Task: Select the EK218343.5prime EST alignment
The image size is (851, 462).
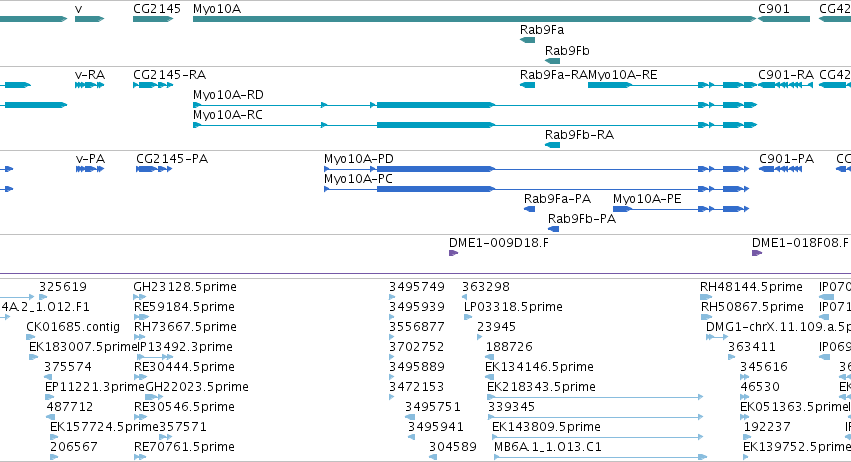Action: click(595, 397)
